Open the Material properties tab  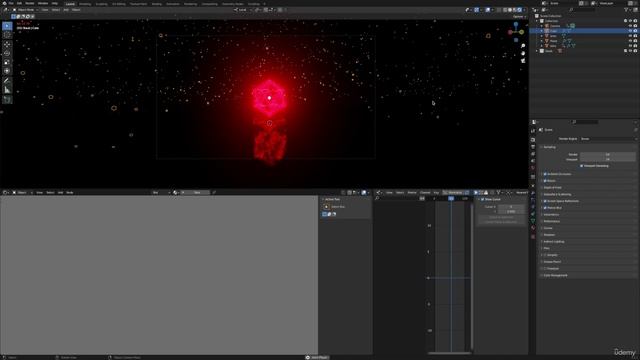click(x=533, y=228)
